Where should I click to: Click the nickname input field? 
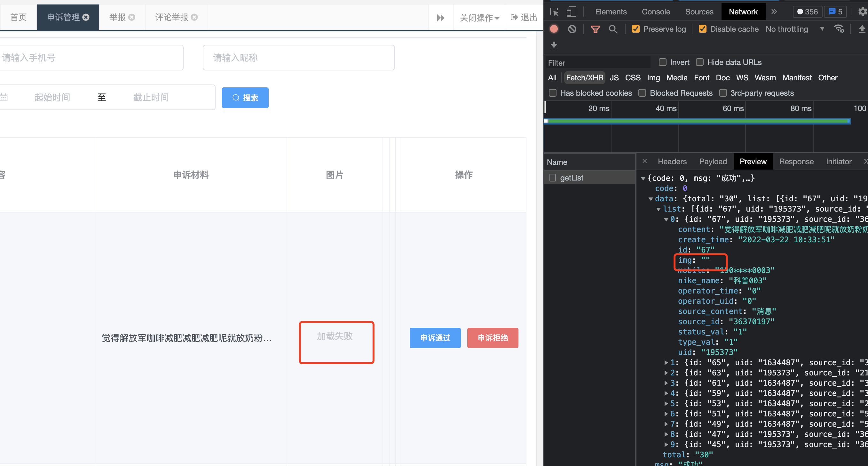click(x=298, y=58)
